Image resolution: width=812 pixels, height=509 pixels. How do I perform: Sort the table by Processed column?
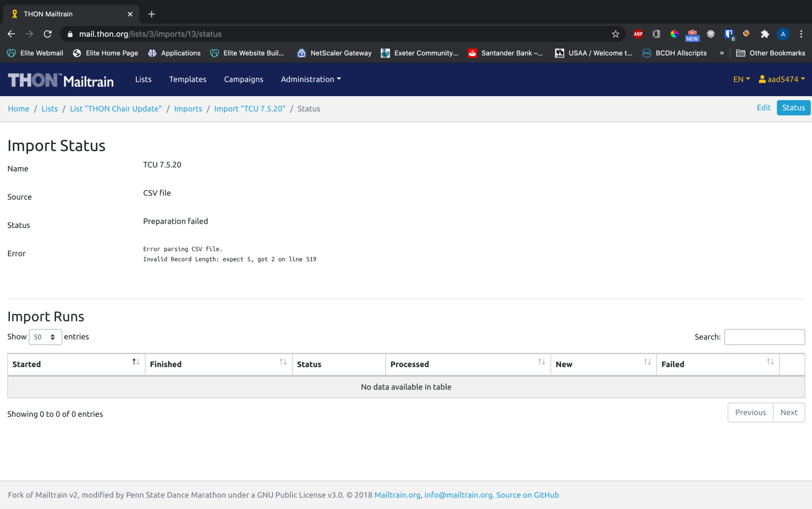coord(468,364)
